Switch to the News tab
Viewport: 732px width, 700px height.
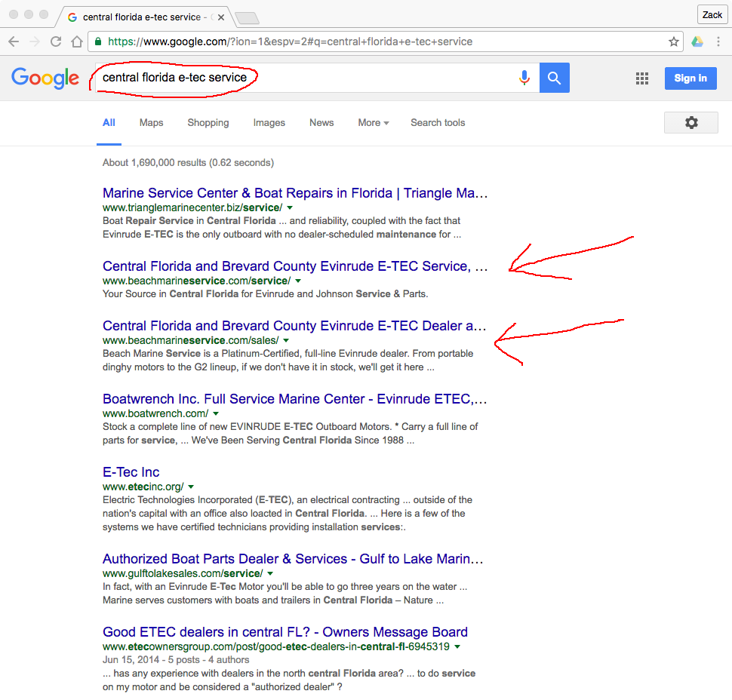point(321,123)
